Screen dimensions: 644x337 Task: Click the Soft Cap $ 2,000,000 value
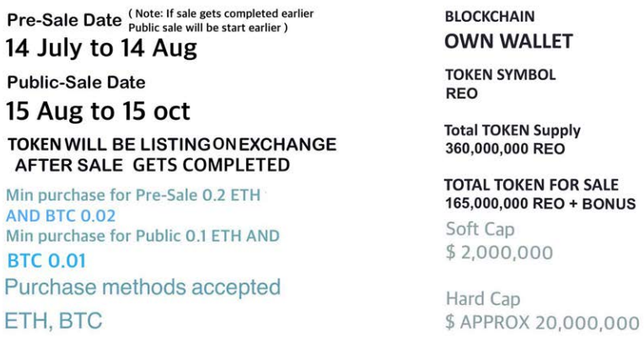click(x=499, y=253)
